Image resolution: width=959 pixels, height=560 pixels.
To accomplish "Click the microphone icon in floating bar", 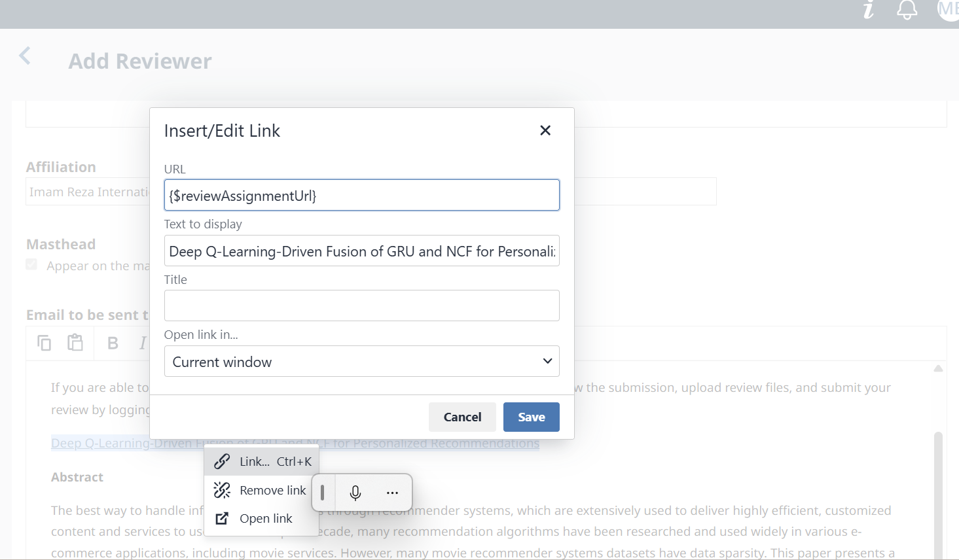I will pos(355,493).
